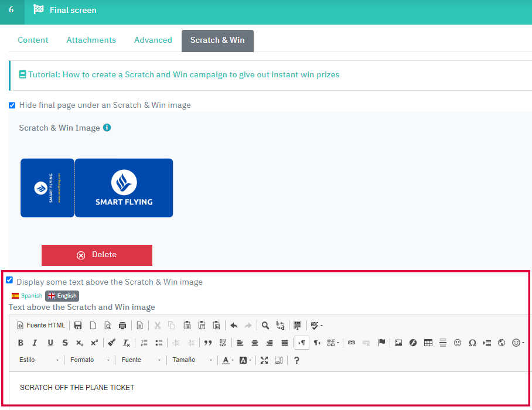The image size is (532, 410).
Task: Create a new blank page in editor
Action: (x=93, y=326)
